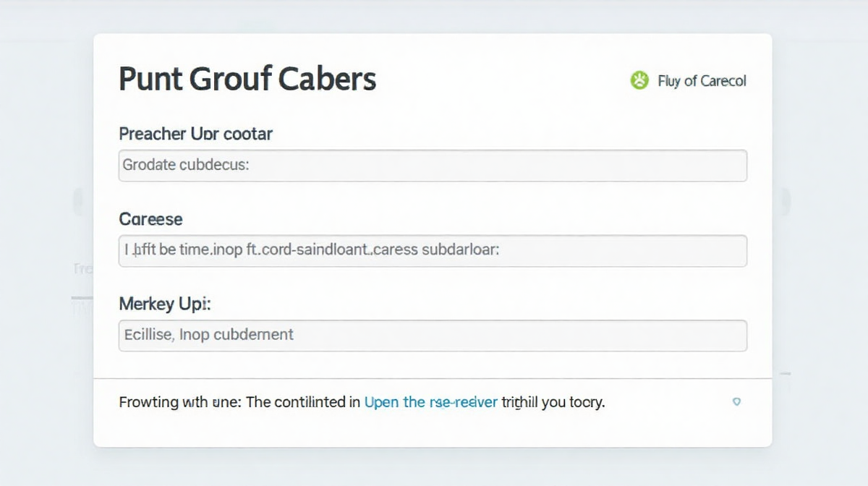This screenshot has width=868, height=486.
Task: Click into the Careese text field
Action: pos(433,251)
